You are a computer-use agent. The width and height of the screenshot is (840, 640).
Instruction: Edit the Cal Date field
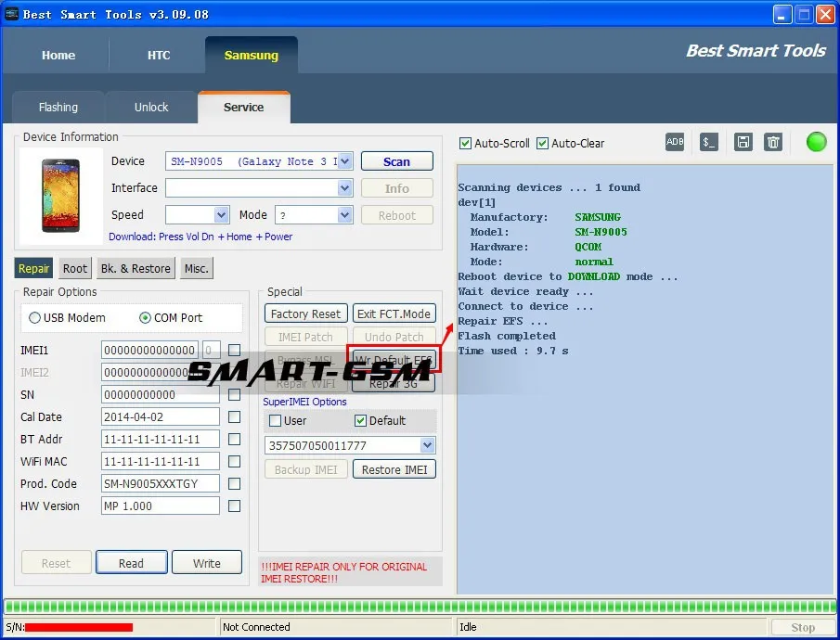[x=161, y=416]
